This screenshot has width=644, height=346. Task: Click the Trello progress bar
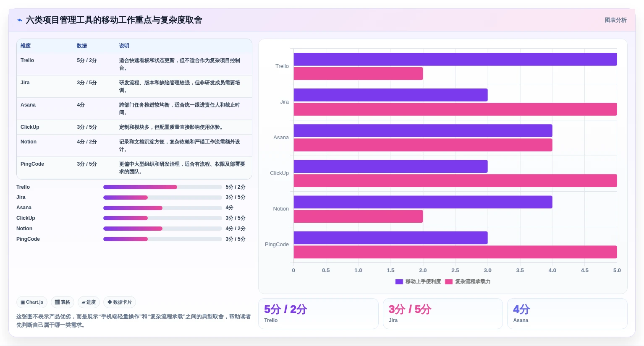click(162, 187)
